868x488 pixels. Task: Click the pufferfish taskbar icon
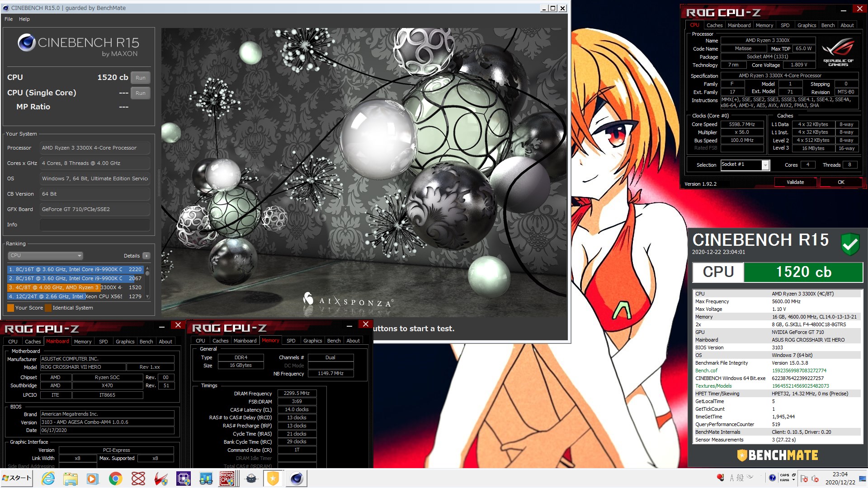pos(251,479)
